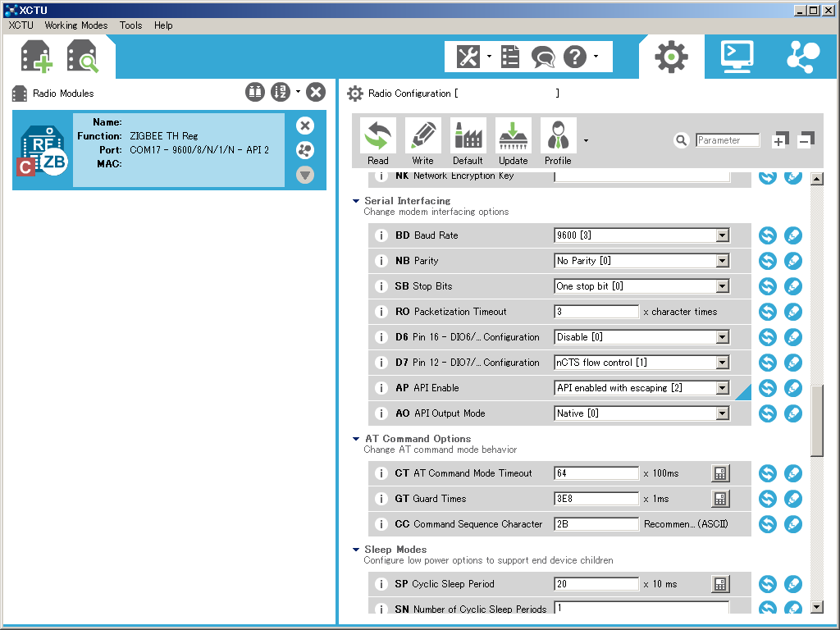Switch to Network working mode
The width and height of the screenshot is (840, 630).
point(803,57)
